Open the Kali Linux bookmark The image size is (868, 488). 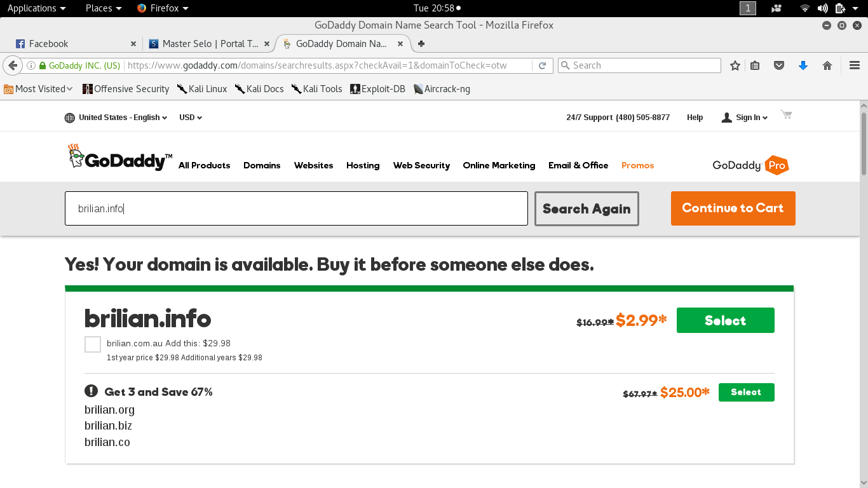click(x=202, y=89)
